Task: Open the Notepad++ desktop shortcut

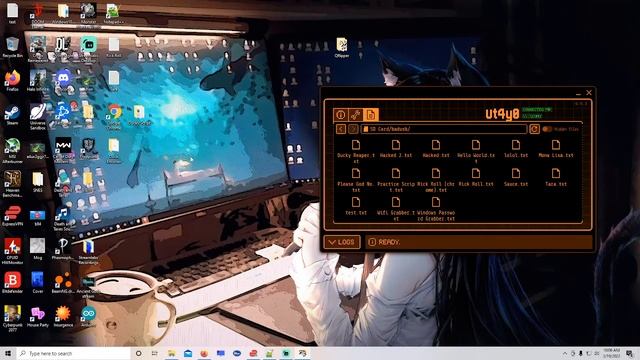Action: [x=113, y=13]
